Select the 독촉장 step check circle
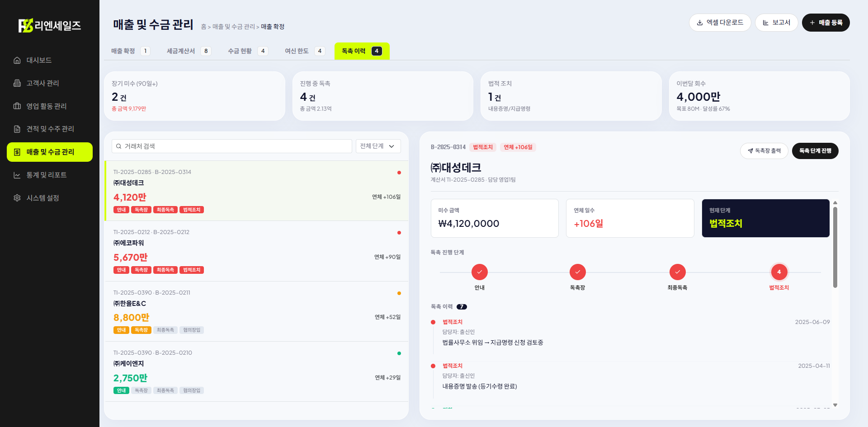This screenshot has height=427, width=868. 578,272
